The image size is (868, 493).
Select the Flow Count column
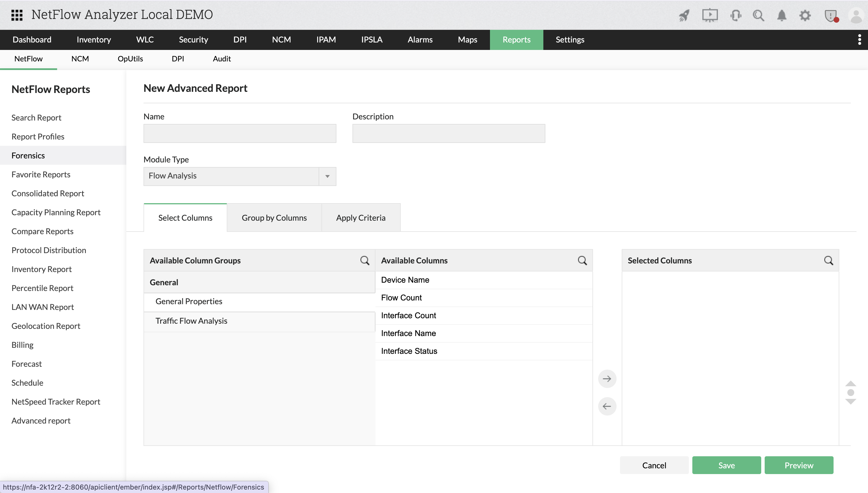pyautogui.click(x=401, y=298)
